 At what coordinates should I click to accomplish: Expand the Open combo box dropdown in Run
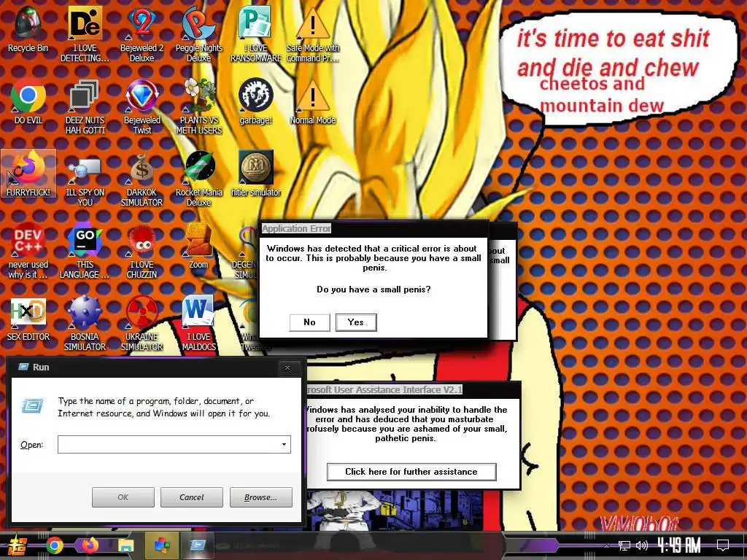click(x=284, y=444)
